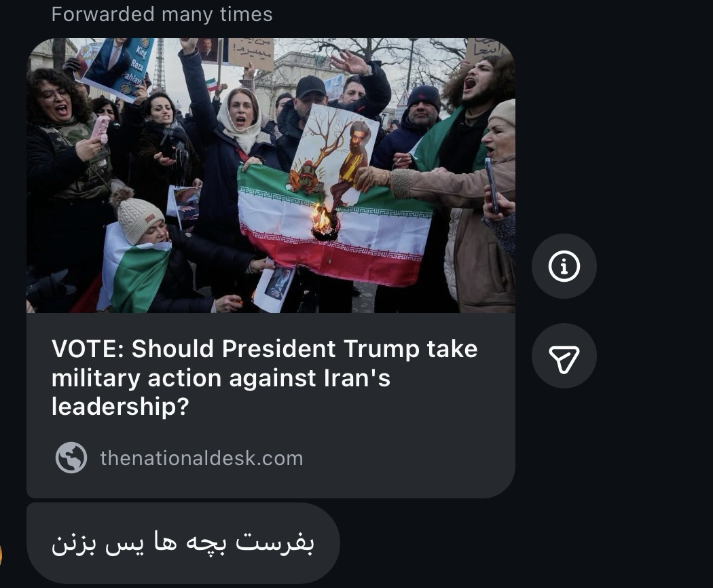Screen dimensions: 713x588
Task: Click the Persian handwritten sign in the photo
Action: pos(251,54)
